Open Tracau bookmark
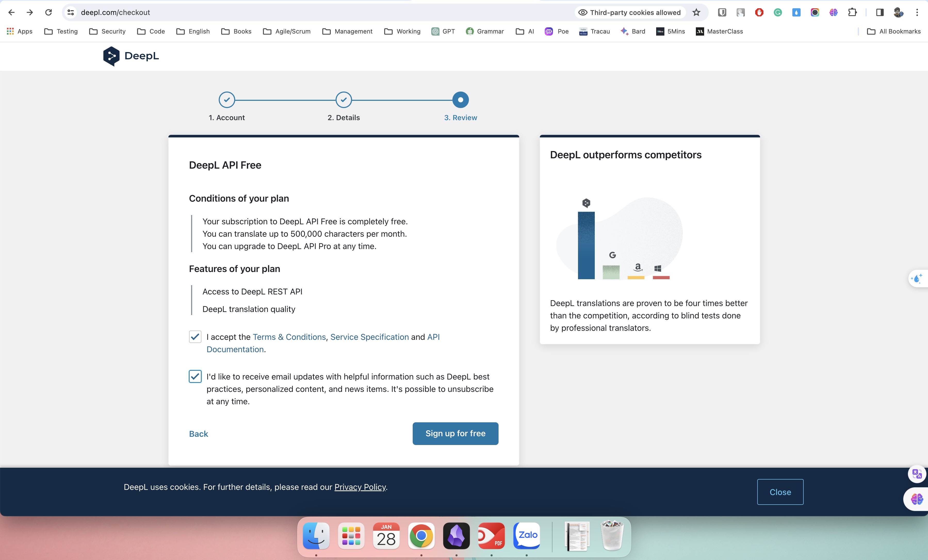This screenshot has width=928, height=560. (x=594, y=31)
